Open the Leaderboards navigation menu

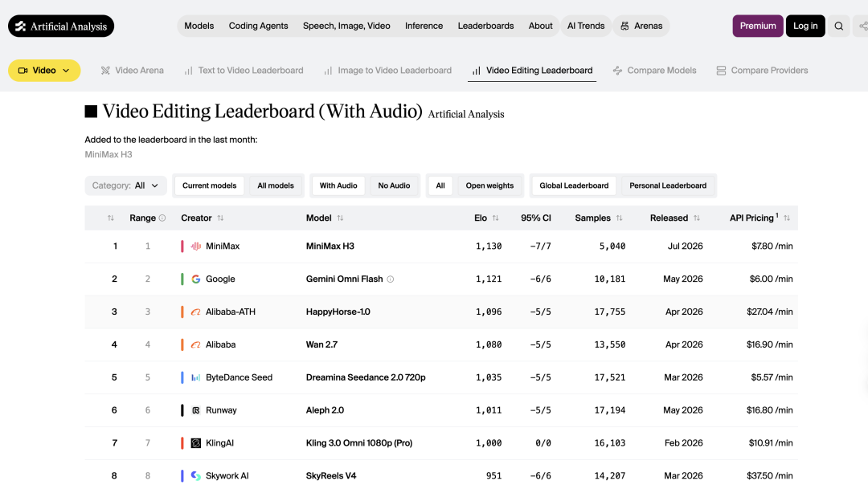click(x=485, y=26)
